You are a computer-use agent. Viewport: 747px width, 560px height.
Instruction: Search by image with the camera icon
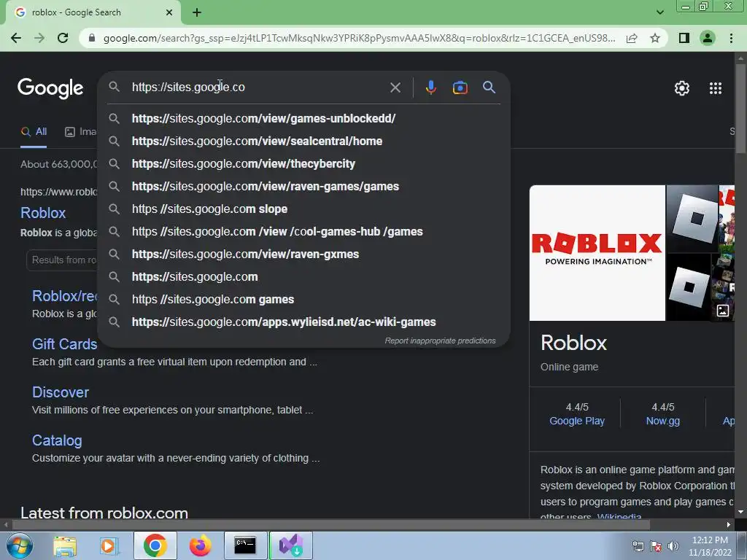pyautogui.click(x=460, y=87)
